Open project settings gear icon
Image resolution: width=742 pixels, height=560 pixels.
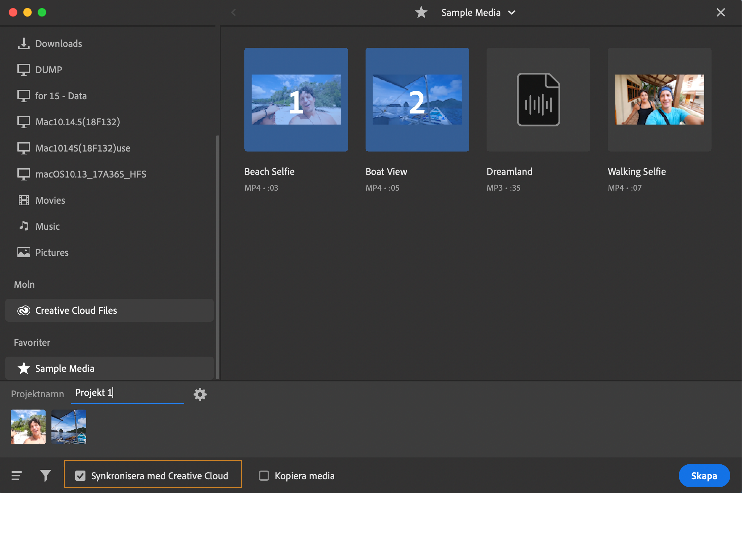pyautogui.click(x=200, y=394)
